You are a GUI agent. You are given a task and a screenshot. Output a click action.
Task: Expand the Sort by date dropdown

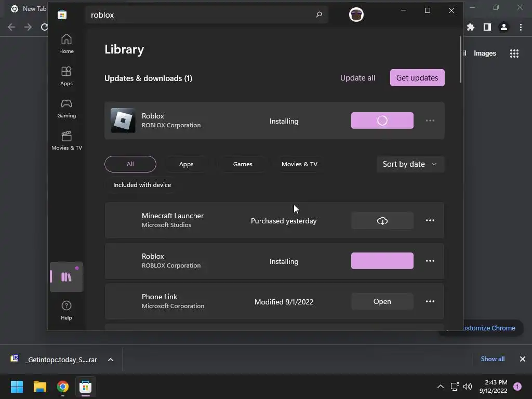click(410, 164)
